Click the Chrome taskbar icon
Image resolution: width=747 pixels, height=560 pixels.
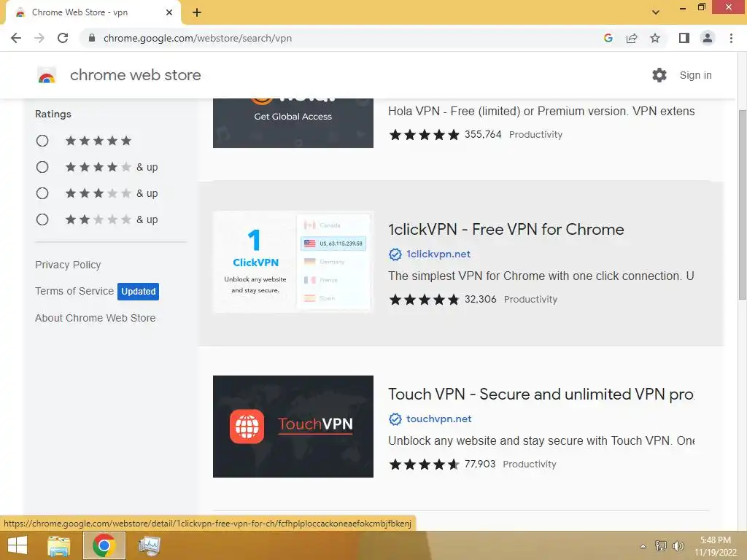[104, 545]
